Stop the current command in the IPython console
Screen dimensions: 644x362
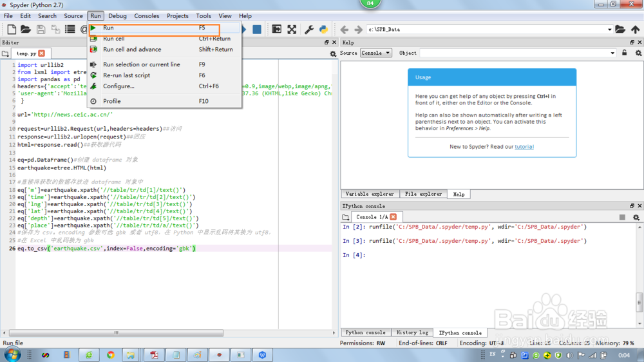tap(622, 217)
